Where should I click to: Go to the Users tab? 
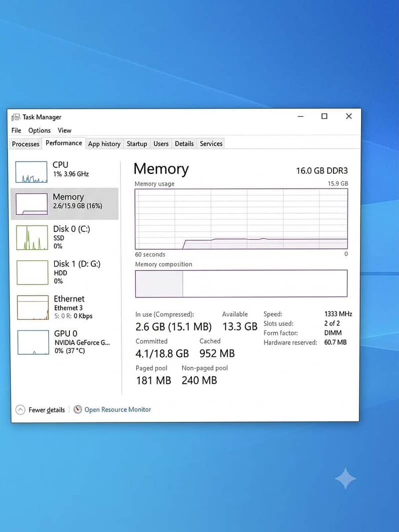coord(161,144)
